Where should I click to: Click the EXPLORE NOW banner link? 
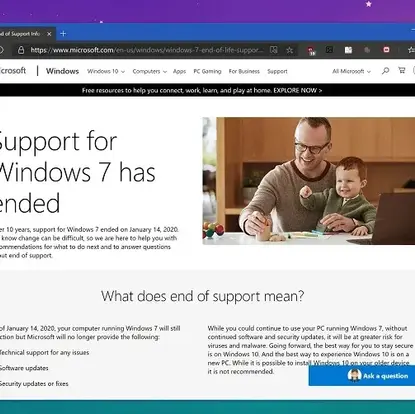298,90
